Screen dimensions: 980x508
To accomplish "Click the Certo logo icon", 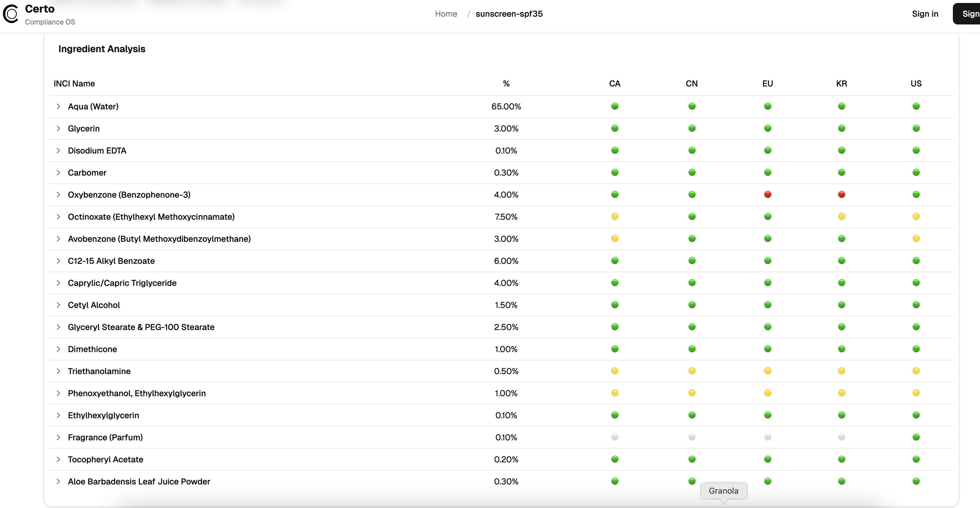I will point(11,14).
